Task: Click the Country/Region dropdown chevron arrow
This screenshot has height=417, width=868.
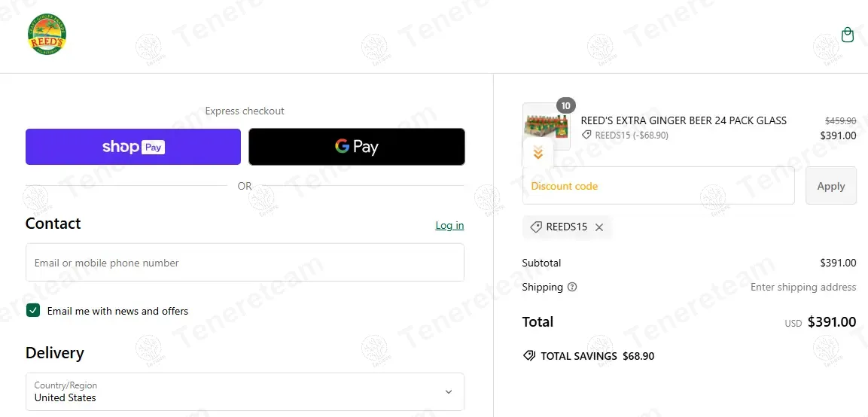Action: [449, 392]
